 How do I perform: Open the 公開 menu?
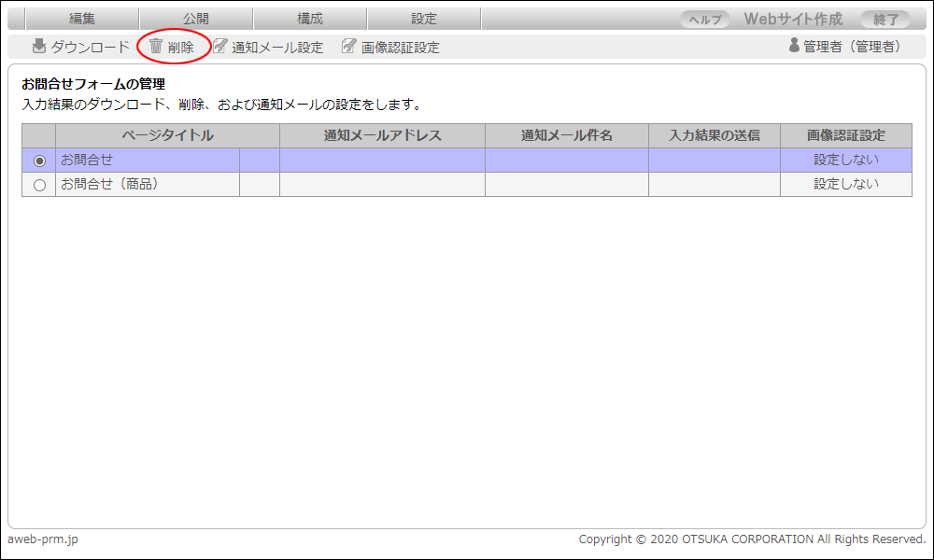(x=196, y=19)
